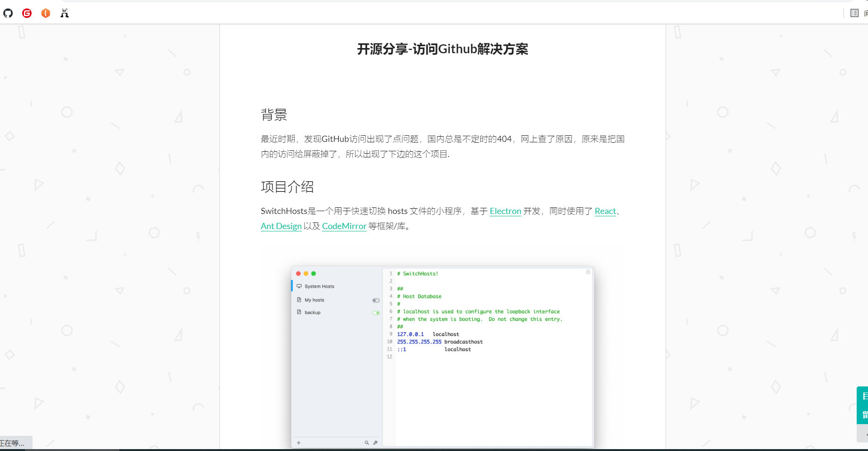Click the System Hosts monitor icon in SwitchHosts
This screenshot has height=451, width=868.
click(299, 286)
